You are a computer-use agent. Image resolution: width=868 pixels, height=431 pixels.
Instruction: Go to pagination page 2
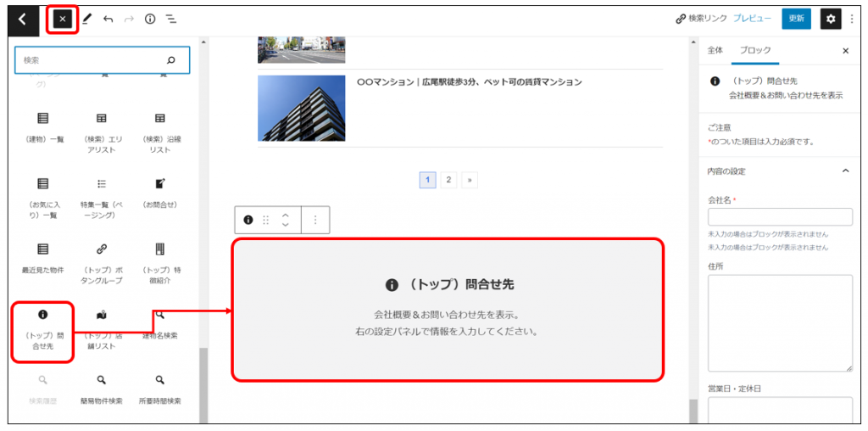448,180
